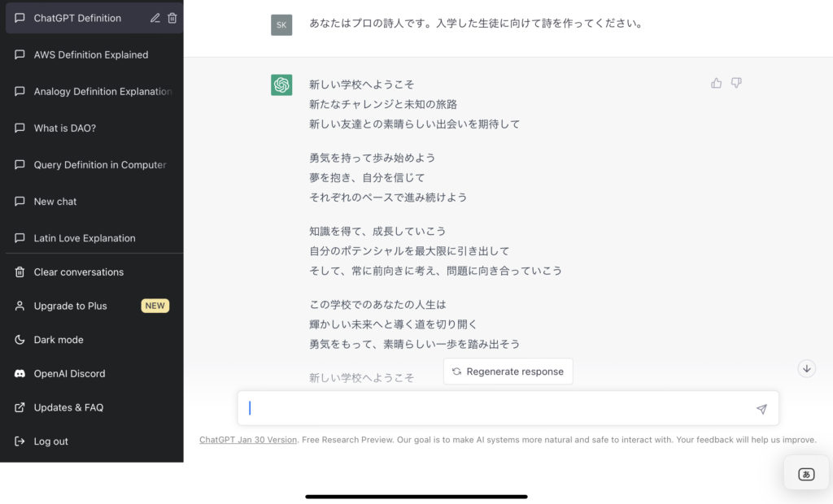Tap the Japanese keyboard input switcher button
833x504 pixels.
tap(805, 474)
